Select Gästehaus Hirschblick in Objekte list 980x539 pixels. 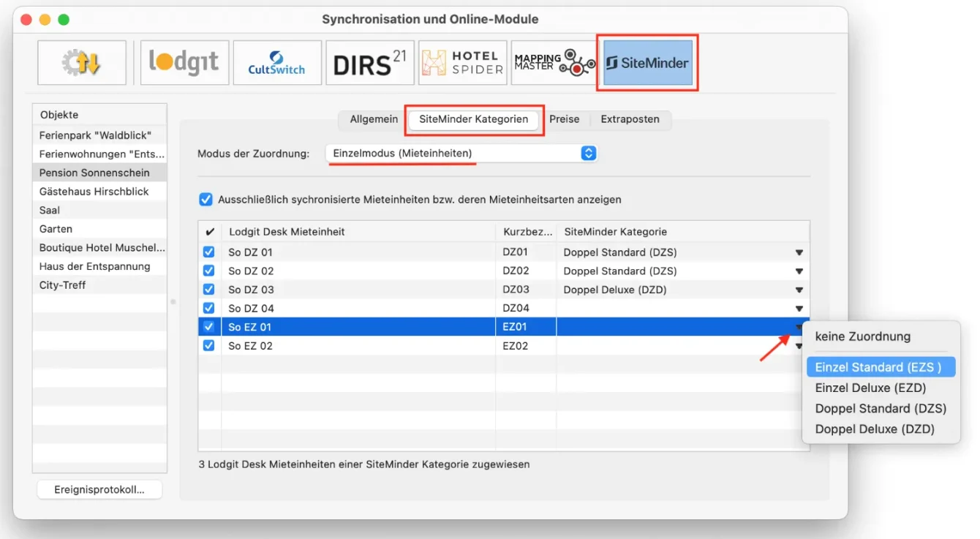(99, 192)
